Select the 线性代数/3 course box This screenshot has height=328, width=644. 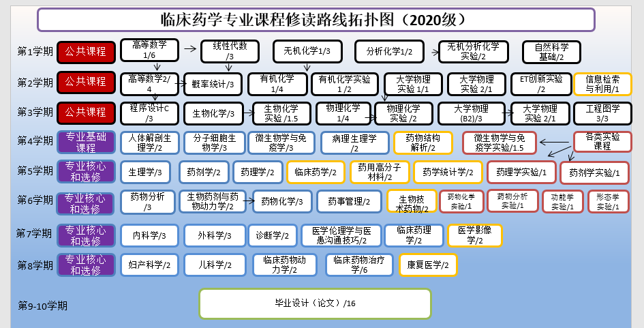coord(230,51)
